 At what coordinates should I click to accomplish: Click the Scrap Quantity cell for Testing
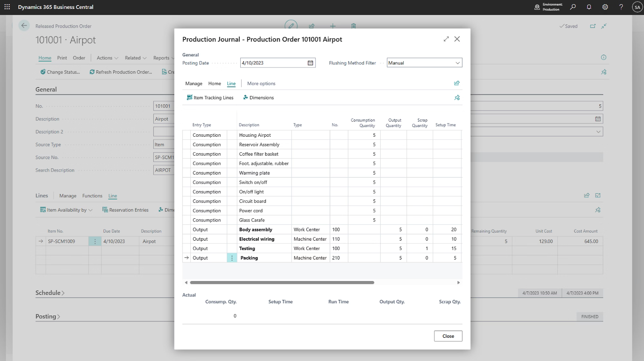[420, 248]
